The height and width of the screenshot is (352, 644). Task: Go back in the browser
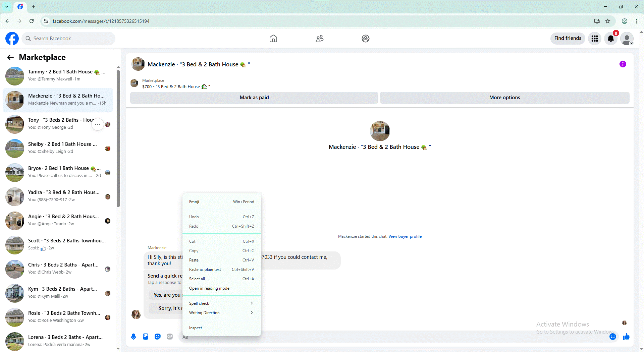coord(7,21)
